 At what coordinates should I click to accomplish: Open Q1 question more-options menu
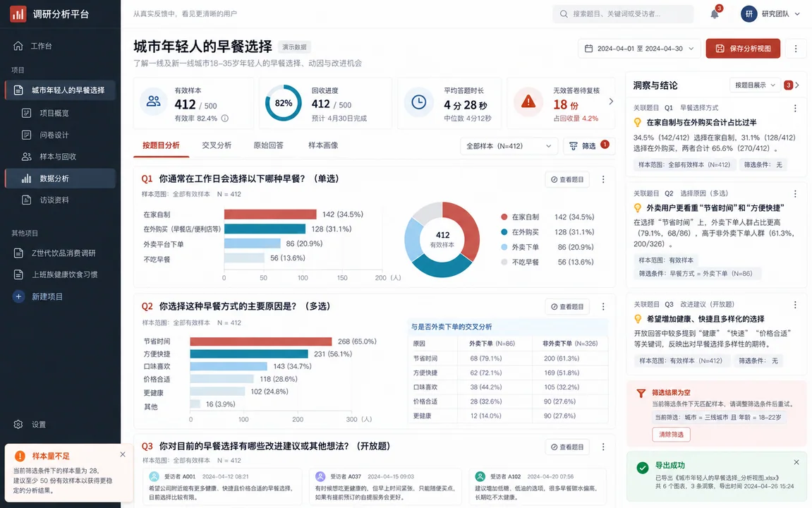click(x=603, y=179)
